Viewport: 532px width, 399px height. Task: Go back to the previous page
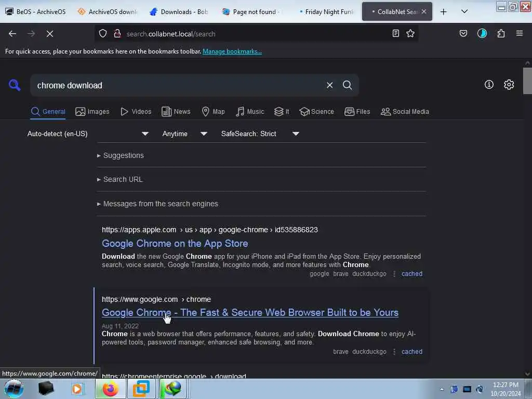[x=12, y=34]
